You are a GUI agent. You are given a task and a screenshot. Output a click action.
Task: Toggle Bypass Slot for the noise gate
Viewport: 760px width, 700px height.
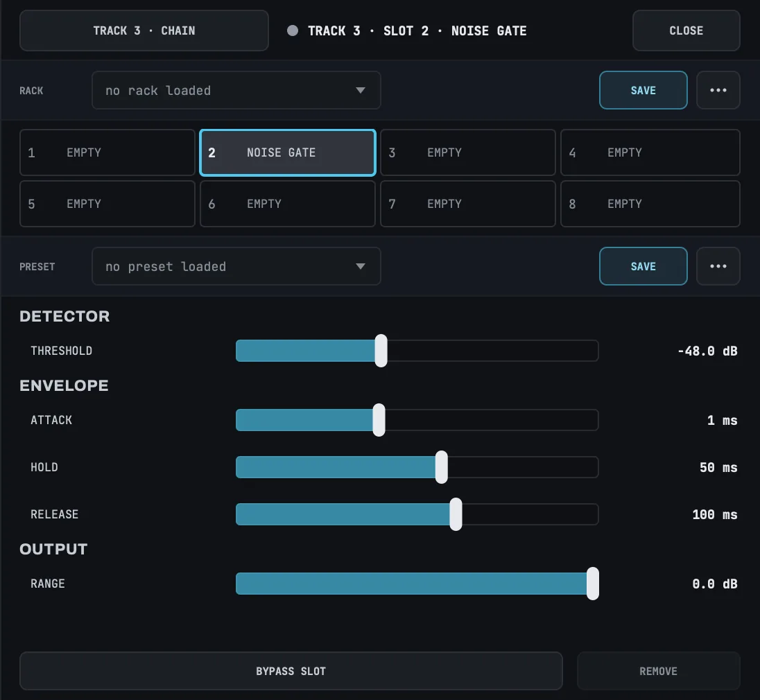[291, 671]
